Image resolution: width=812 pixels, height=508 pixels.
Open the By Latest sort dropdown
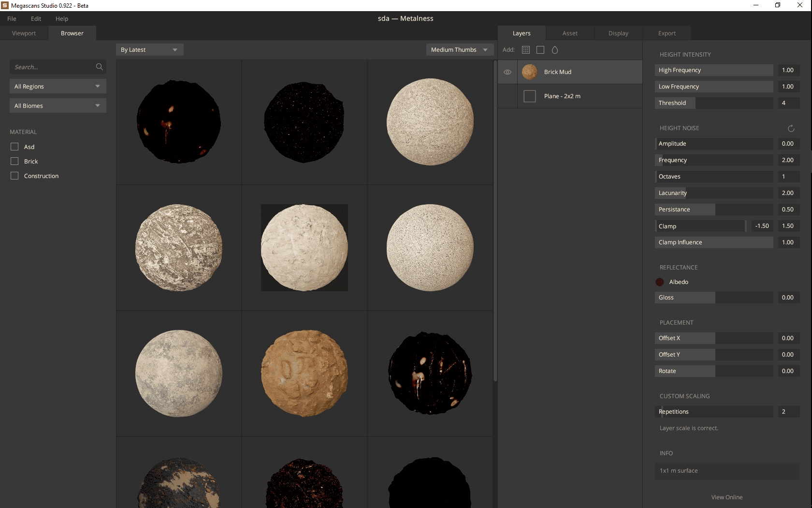coord(150,50)
